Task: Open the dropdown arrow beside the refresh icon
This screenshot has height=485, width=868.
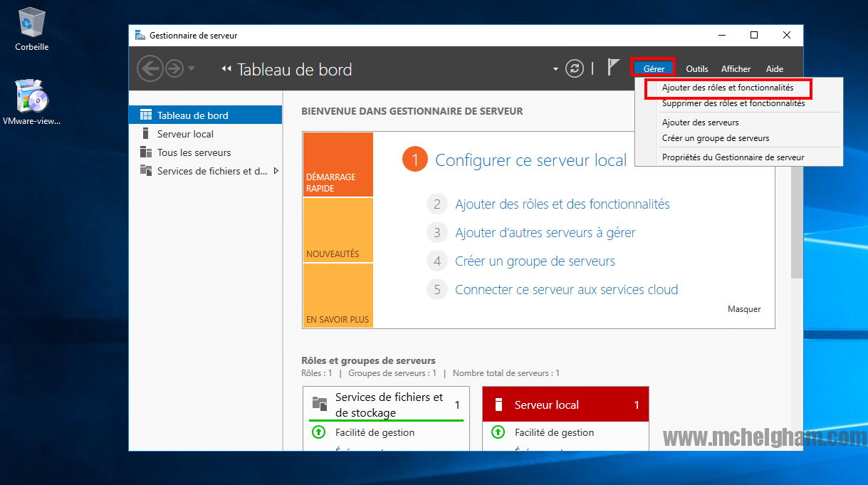Action: (x=555, y=69)
